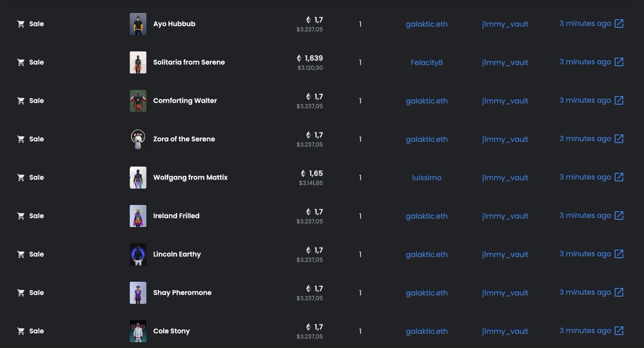Click the cart icon in Cole Stony row
The image size is (644, 348).
21,331
